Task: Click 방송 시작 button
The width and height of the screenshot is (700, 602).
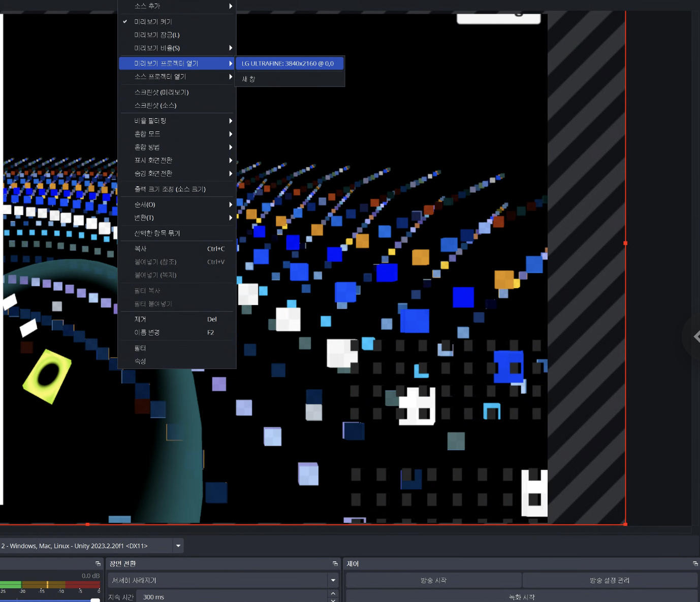Action: point(433,580)
